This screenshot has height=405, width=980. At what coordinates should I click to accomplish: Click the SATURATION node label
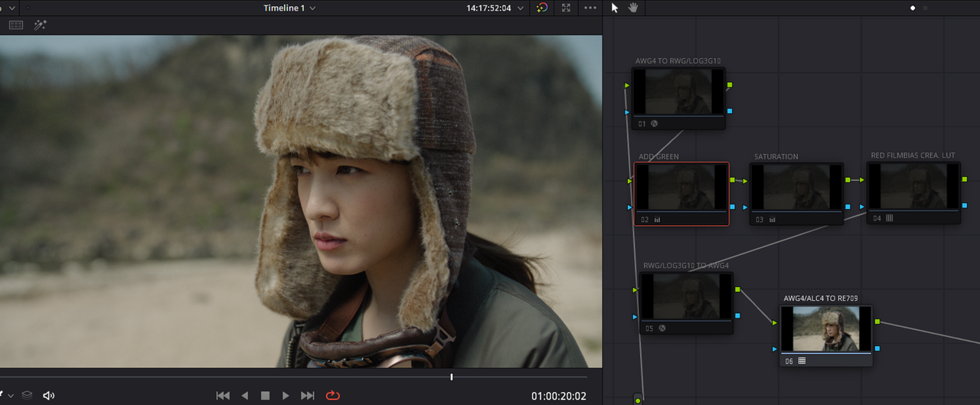click(776, 157)
